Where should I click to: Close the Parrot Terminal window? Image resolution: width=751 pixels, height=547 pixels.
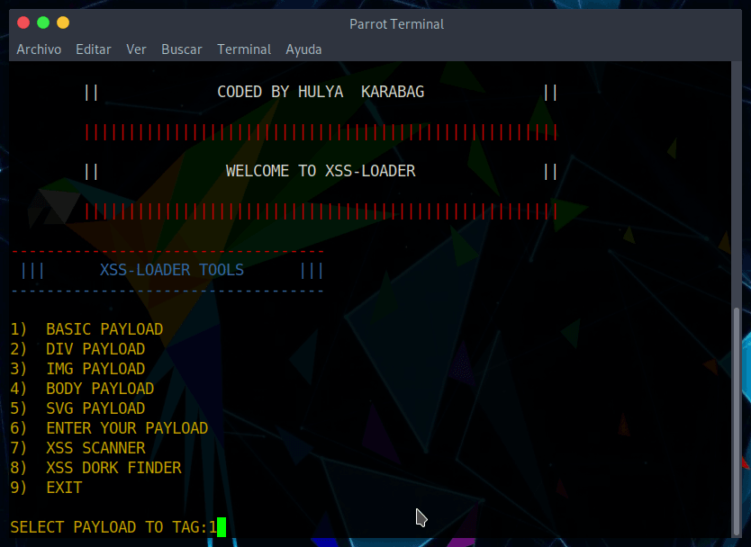23,23
